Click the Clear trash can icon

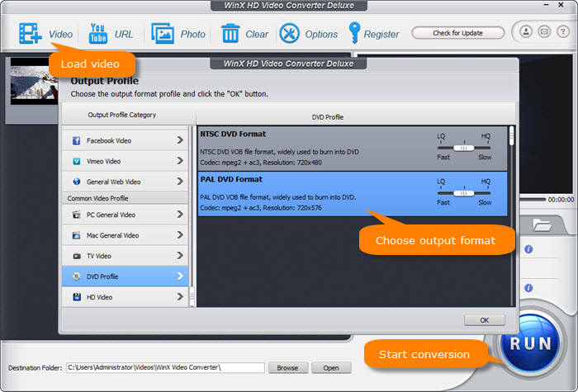(230, 34)
